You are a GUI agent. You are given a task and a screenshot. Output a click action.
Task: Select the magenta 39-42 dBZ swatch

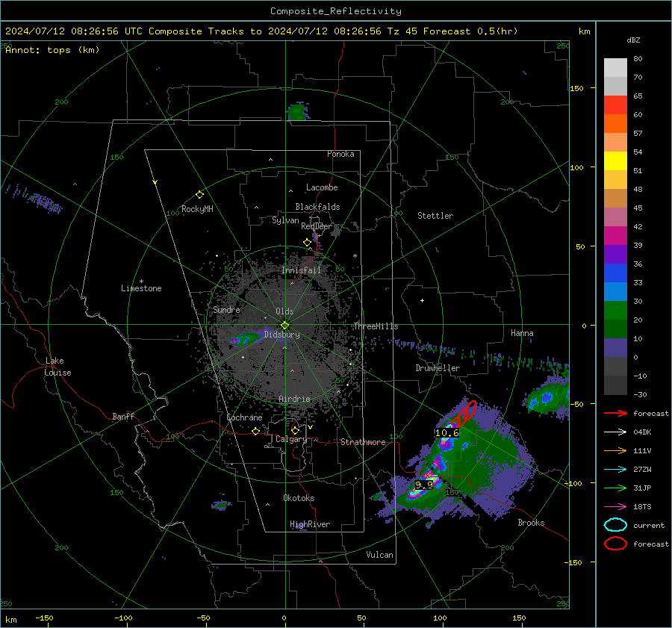tap(615, 236)
